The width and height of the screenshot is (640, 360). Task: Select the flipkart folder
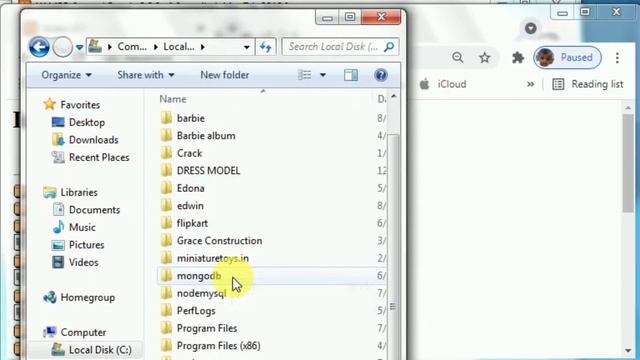click(192, 224)
